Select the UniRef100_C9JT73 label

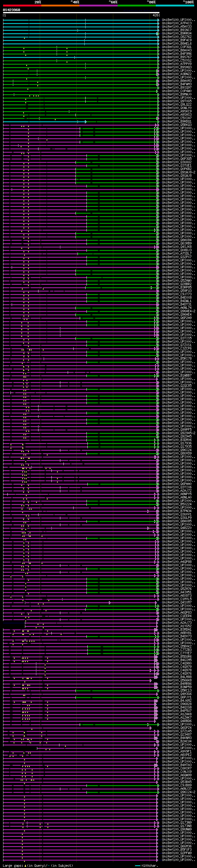click(177, 294)
